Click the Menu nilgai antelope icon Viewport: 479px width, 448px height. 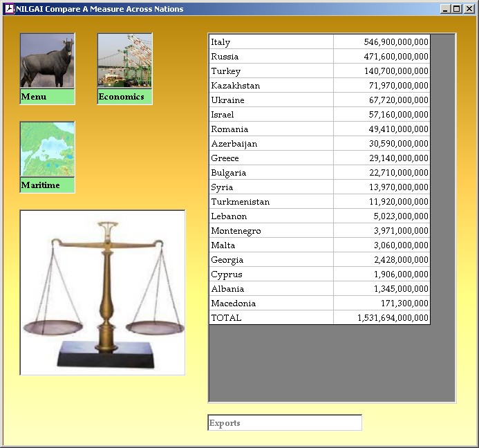[x=47, y=61]
